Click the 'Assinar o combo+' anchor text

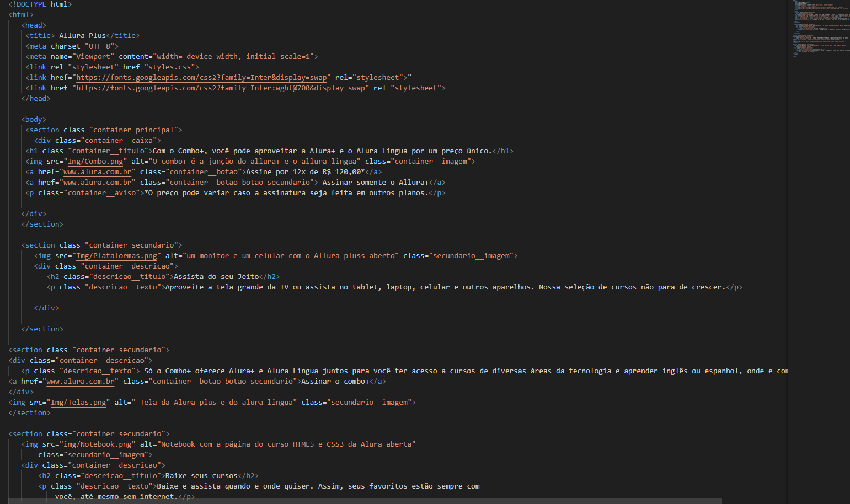335,382
